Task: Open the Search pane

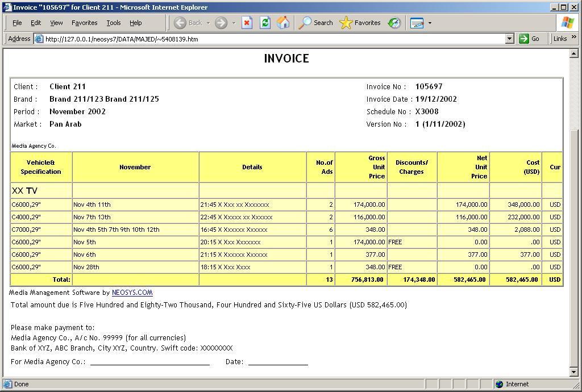Action: pos(316,23)
